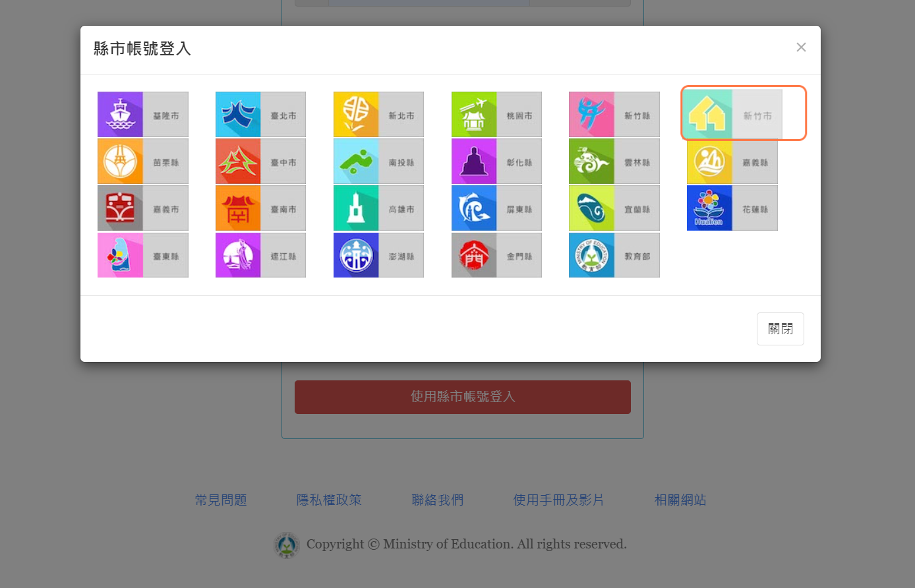Select the 金門縣 login tile
Viewport: 915px width, 588px height.
coord(496,255)
